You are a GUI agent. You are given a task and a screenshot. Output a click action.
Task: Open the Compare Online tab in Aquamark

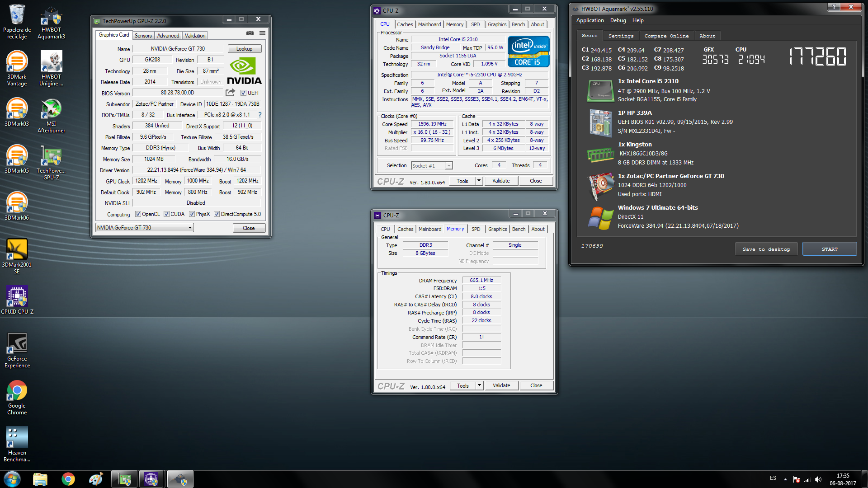pyautogui.click(x=666, y=36)
